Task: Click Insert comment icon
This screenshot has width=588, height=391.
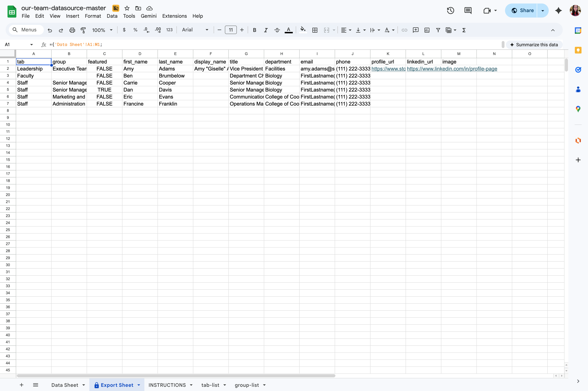Action: pyautogui.click(x=416, y=30)
